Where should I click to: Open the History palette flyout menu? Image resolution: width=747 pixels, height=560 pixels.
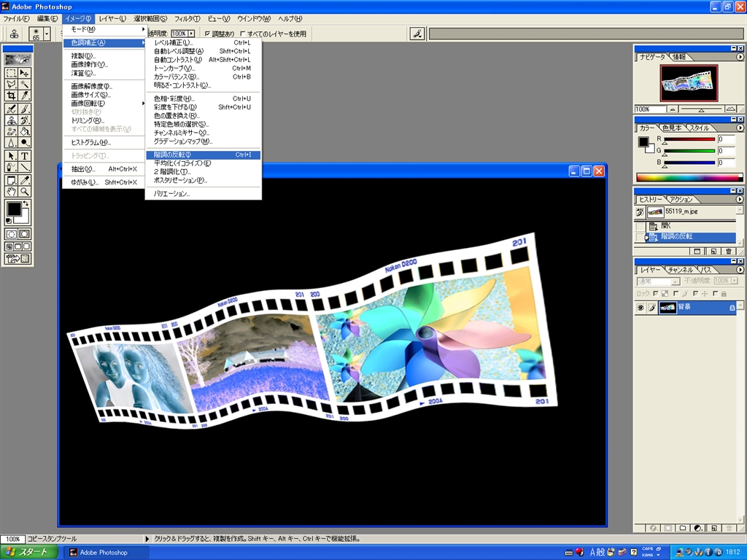coord(740,199)
